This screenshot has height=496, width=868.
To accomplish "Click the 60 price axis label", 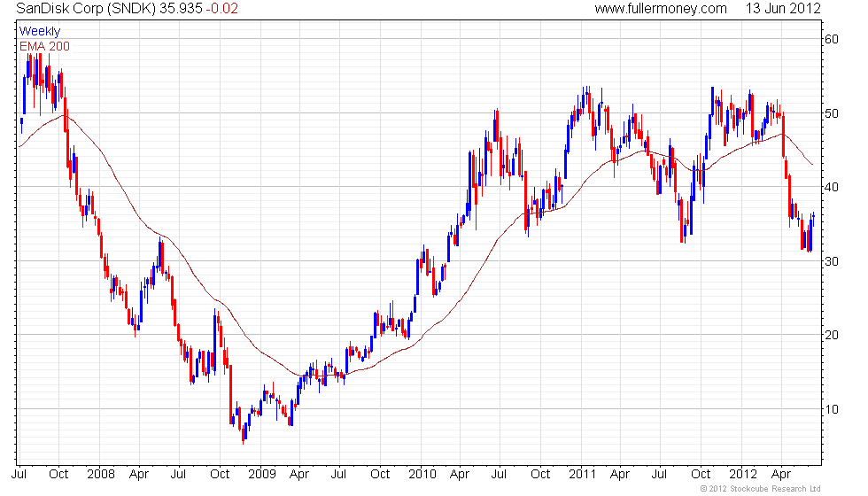I will 832,39.
